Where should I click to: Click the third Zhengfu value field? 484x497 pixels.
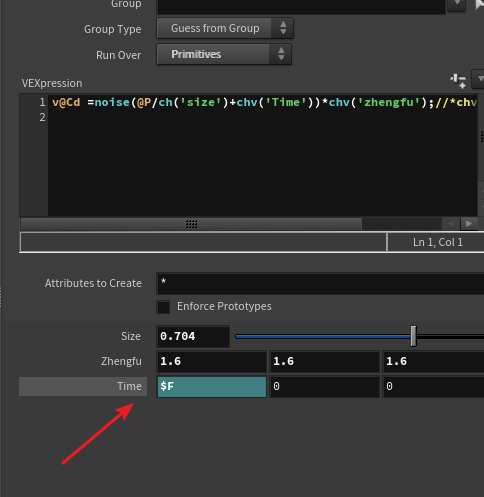tap(433, 361)
